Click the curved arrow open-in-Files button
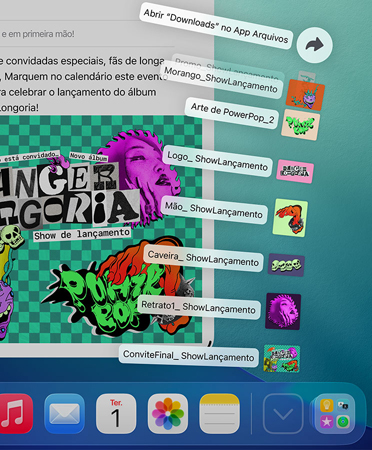372x450 pixels. point(314,45)
